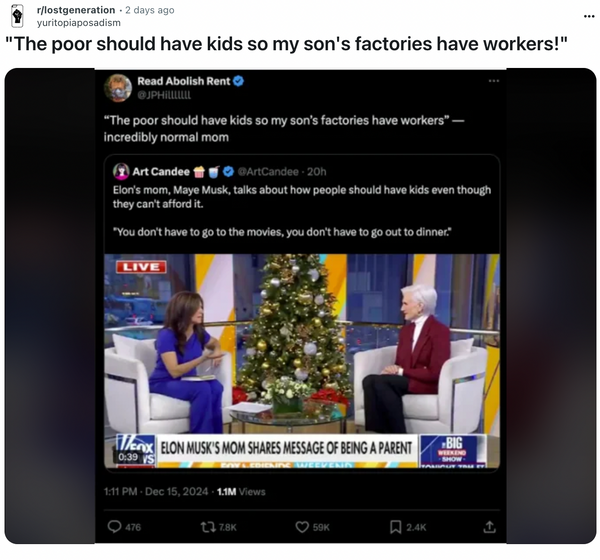Viewport: 600px width, 560px height.
Task: Click the share upload icon on the tweet
Action: (x=489, y=527)
